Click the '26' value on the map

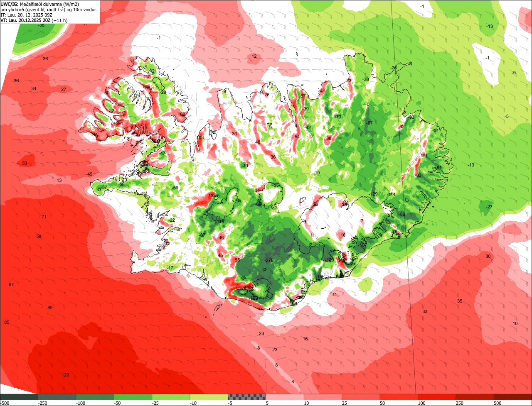point(267,95)
